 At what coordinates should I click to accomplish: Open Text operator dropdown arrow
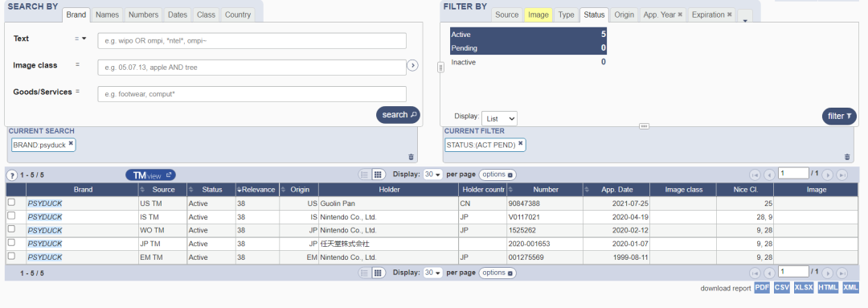click(x=84, y=39)
